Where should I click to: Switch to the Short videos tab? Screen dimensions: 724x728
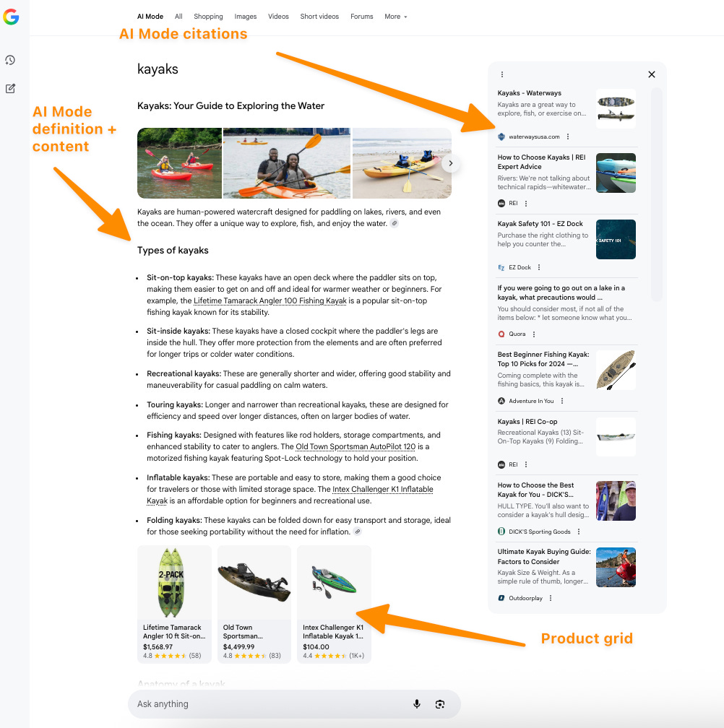tap(319, 17)
